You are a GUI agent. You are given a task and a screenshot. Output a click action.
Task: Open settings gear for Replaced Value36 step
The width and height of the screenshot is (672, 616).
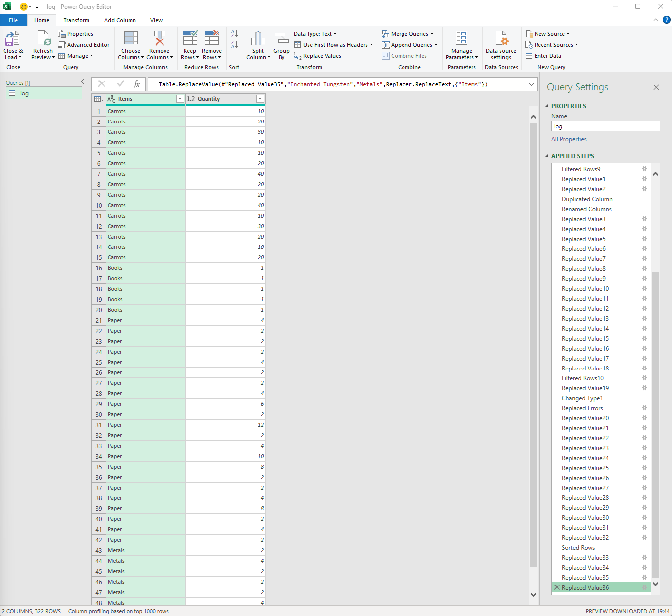coord(644,587)
